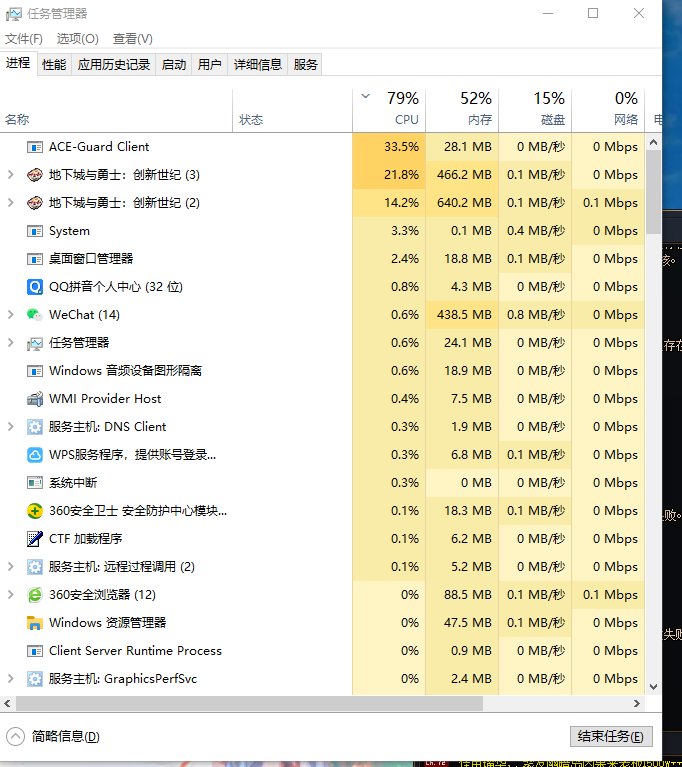682x767 pixels.
Task: Select the 438.5 MB WeChat memory value
Action: click(x=462, y=315)
